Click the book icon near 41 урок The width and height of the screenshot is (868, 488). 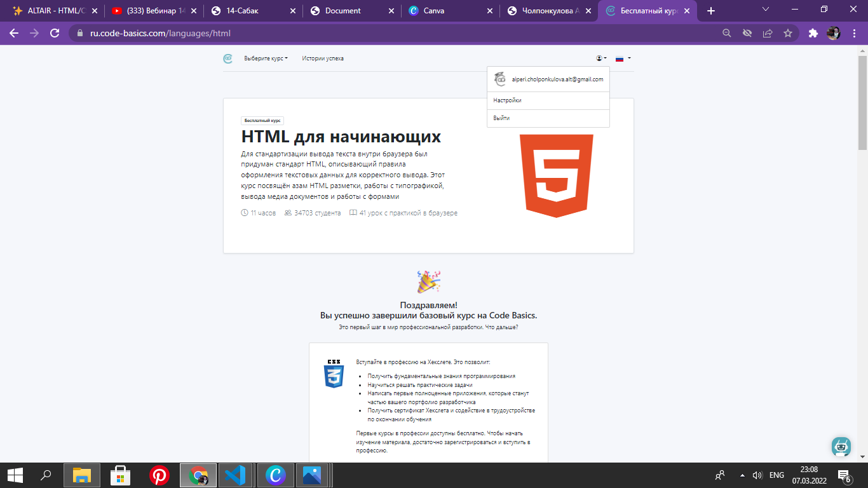point(353,213)
